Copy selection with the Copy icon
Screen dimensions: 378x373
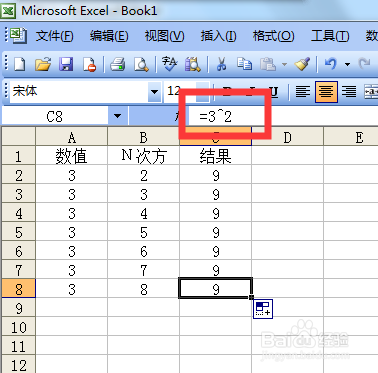point(244,63)
